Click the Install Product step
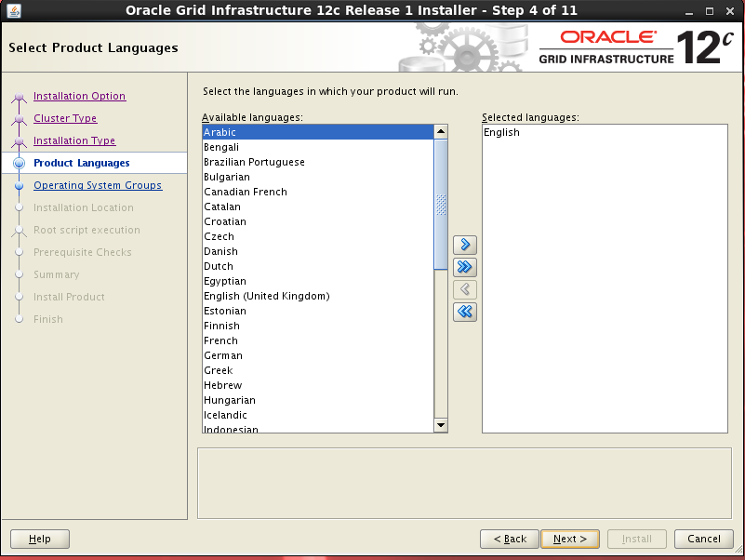The image size is (745, 560). [69, 297]
